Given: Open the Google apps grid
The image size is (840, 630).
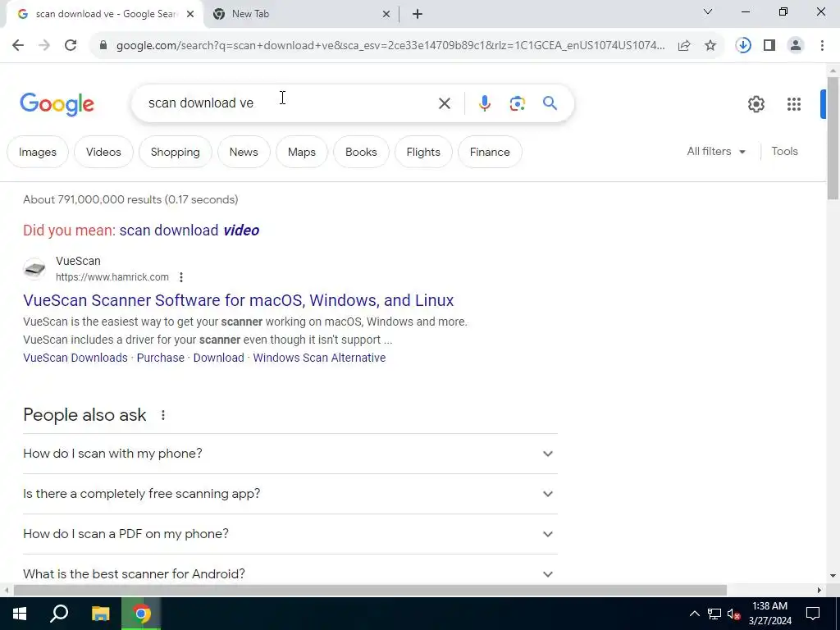Looking at the screenshot, I should click(794, 104).
